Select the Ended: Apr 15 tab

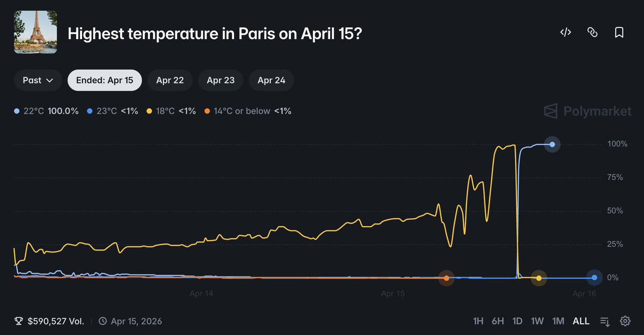104,80
